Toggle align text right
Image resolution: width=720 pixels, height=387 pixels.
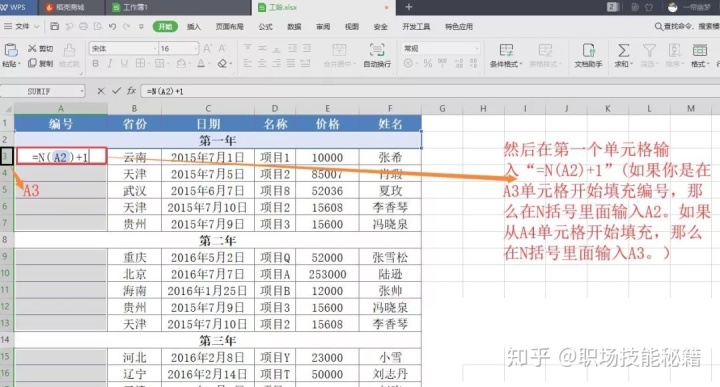click(x=276, y=63)
